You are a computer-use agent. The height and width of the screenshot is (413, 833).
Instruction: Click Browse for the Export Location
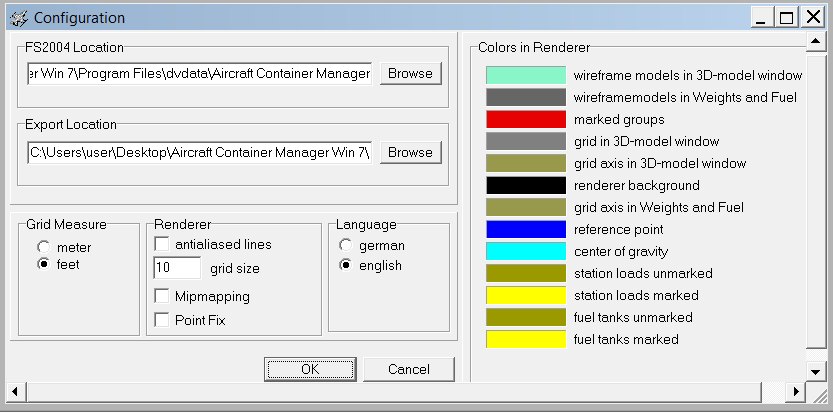[x=410, y=153]
